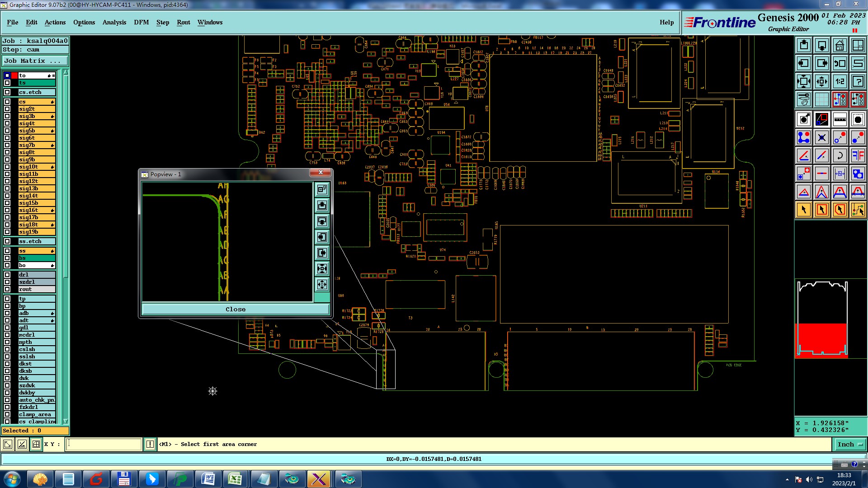The image size is (868, 488).
Task: Open the DFM menu
Action: (141, 22)
